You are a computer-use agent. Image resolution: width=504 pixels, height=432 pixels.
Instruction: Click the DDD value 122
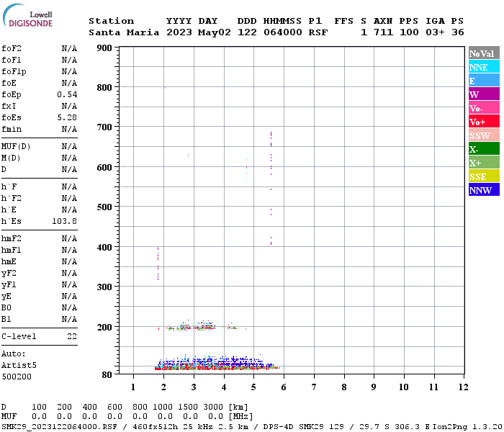coord(247,32)
